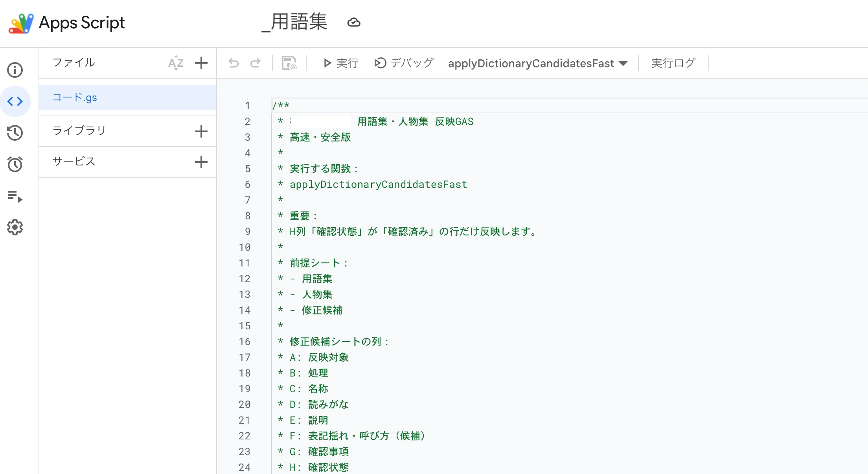Start debugging with デバッグ button
Image resolution: width=868 pixels, height=474 pixels.
pyautogui.click(x=404, y=63)
